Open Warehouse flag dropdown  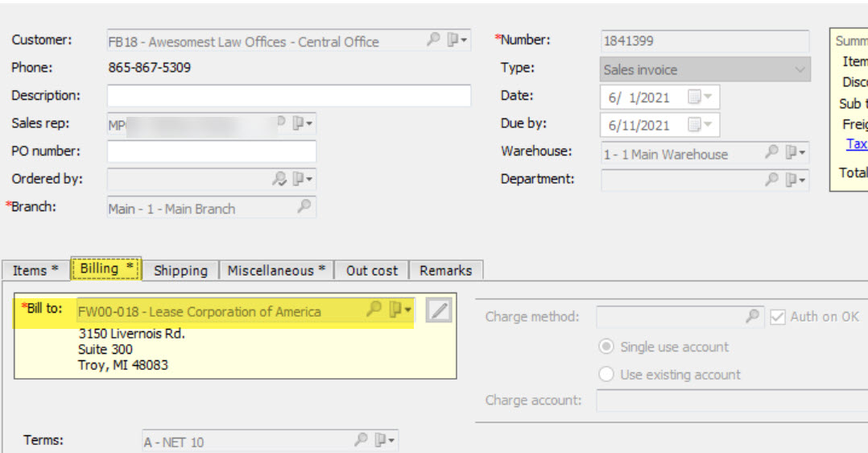(x=796, y=152)
